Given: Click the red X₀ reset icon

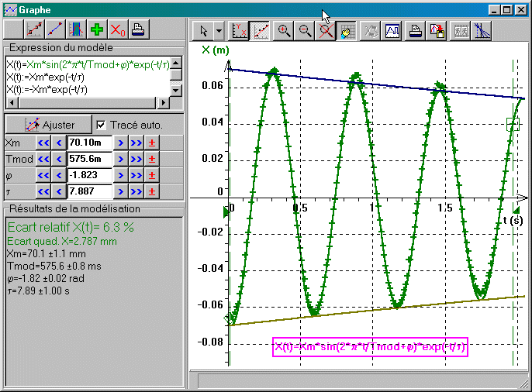Looking at the screenshot, I should point(117,30).
